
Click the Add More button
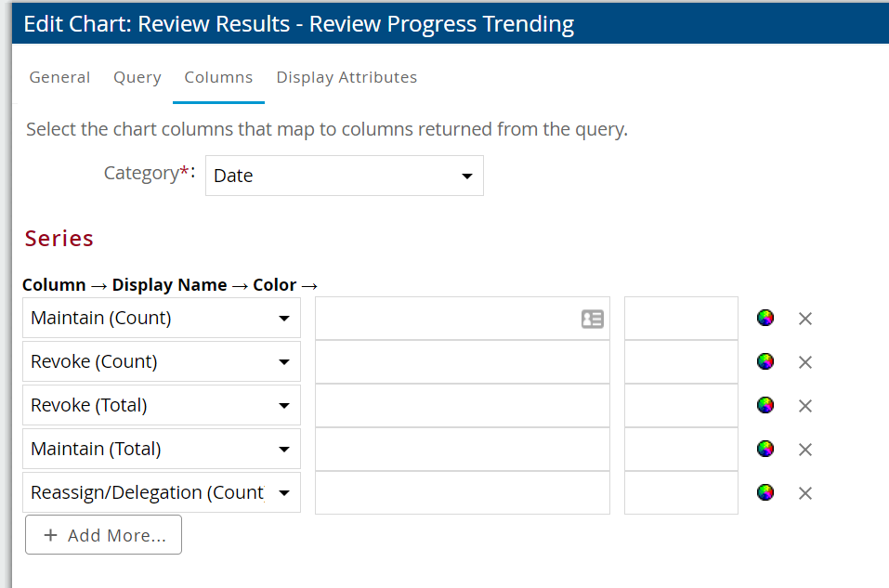coord(103,535)
